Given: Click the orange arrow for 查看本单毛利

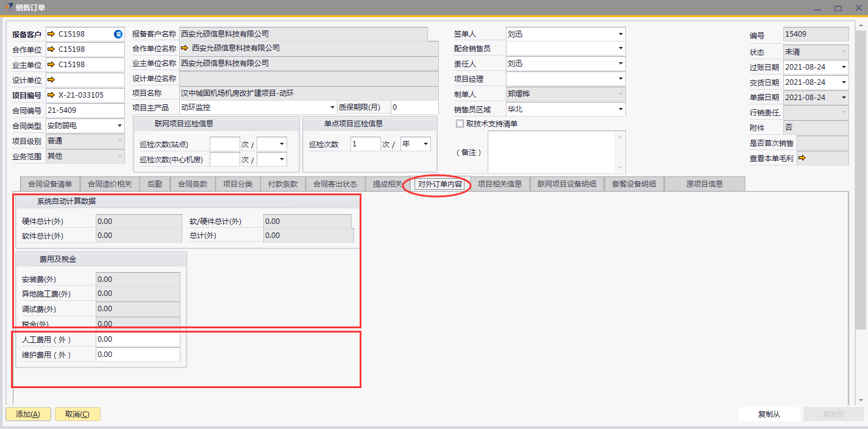Looking at the screenshot, I should click(802, 158).
